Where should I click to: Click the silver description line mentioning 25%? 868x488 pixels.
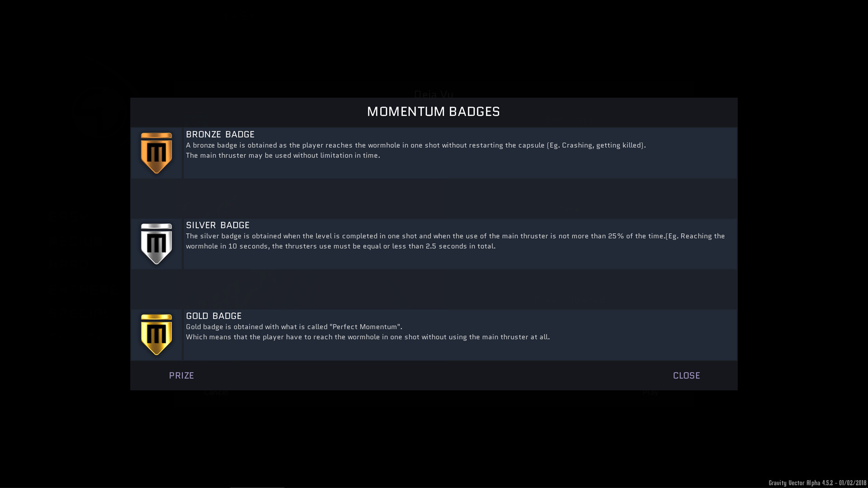click(455, 236)
